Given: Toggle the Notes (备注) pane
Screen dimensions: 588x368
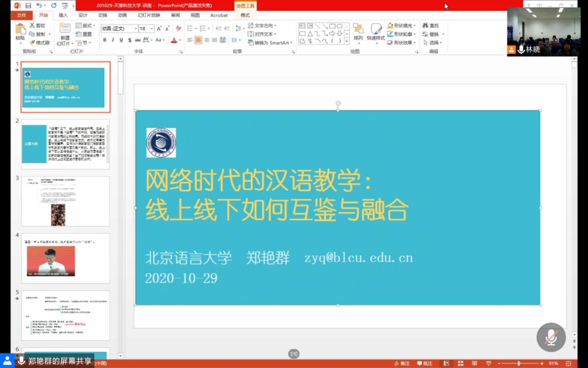Looking at the screenshot, I should click(x=402, y=364).
